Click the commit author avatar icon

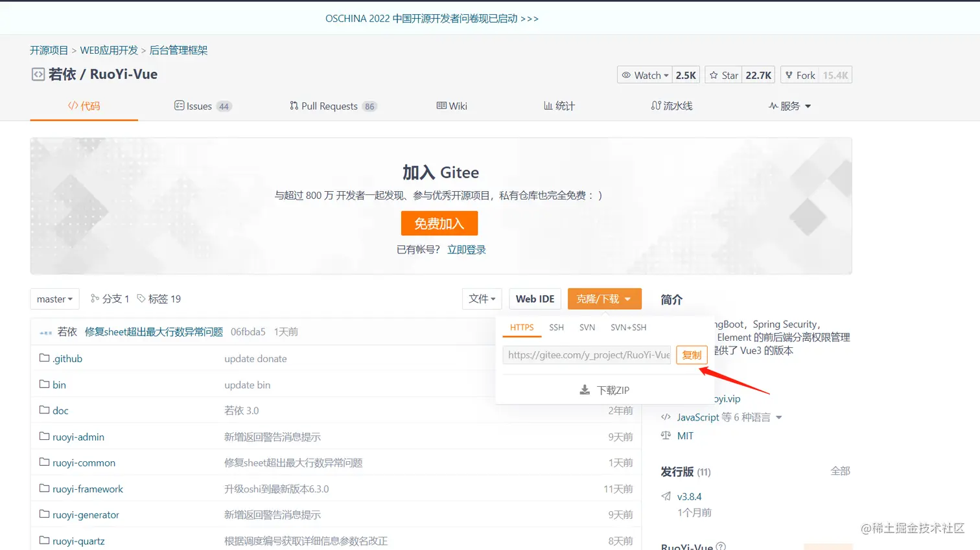45,332
